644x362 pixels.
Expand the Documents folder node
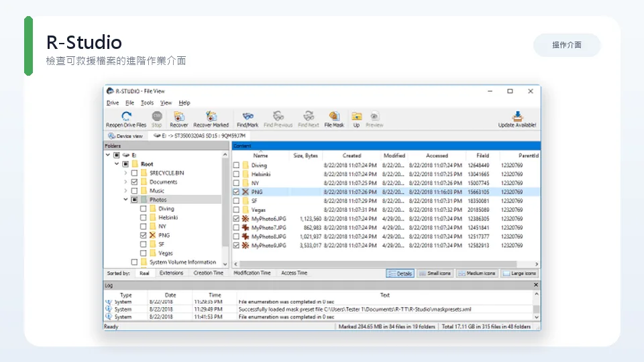pyautogui.click(x=125, y=182)
